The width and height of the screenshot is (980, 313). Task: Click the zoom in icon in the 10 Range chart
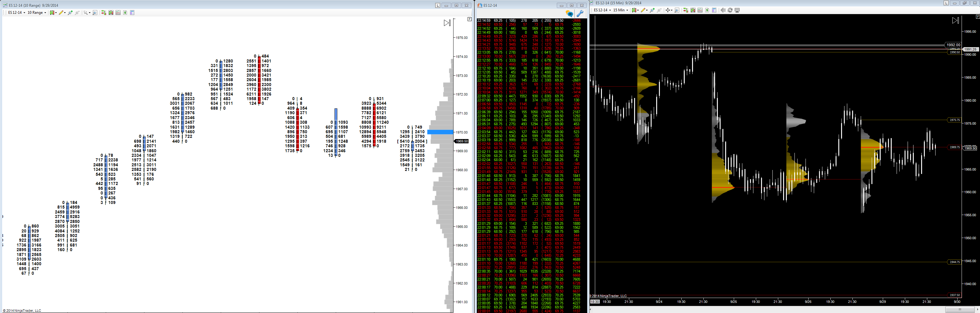[71, 13]
